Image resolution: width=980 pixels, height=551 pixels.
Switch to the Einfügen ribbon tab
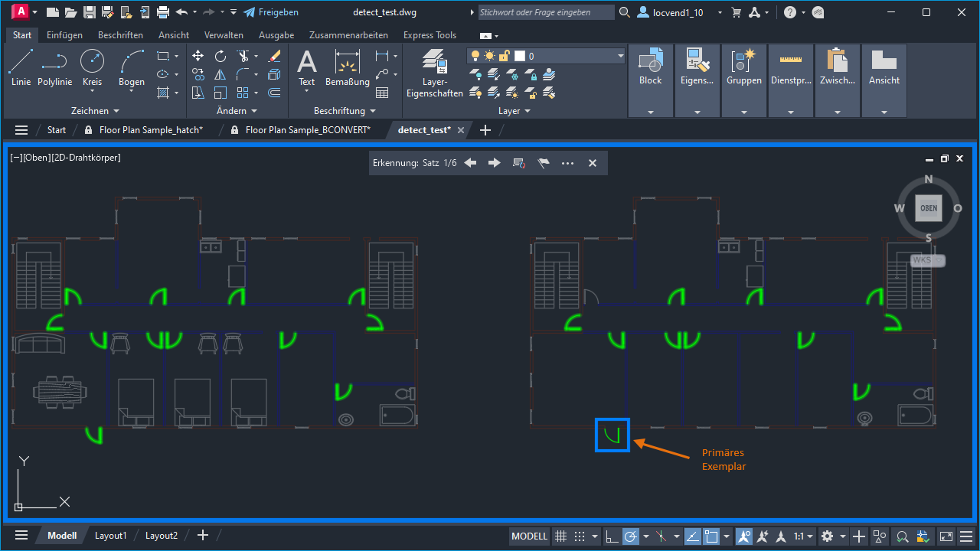(64, 35)
